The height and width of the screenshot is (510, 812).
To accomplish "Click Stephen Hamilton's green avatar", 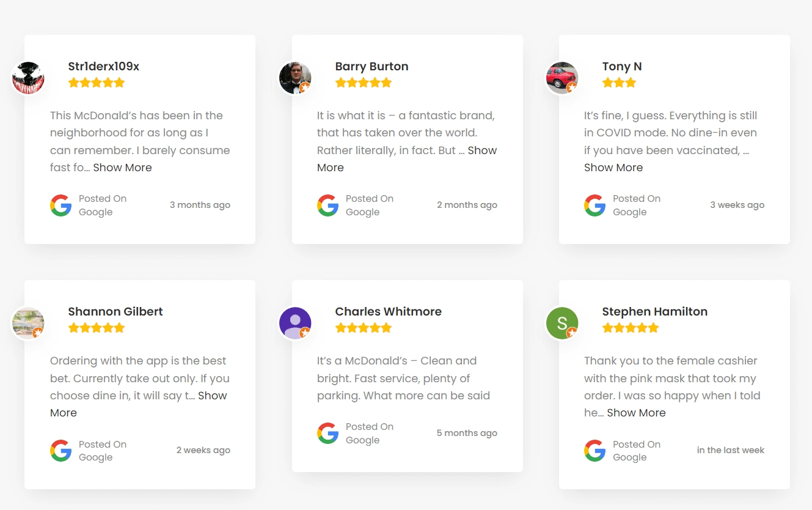I will tap(561, 323).
